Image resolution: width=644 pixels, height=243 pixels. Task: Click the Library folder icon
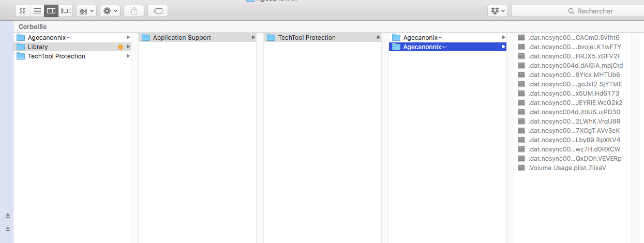coord(21,47)
